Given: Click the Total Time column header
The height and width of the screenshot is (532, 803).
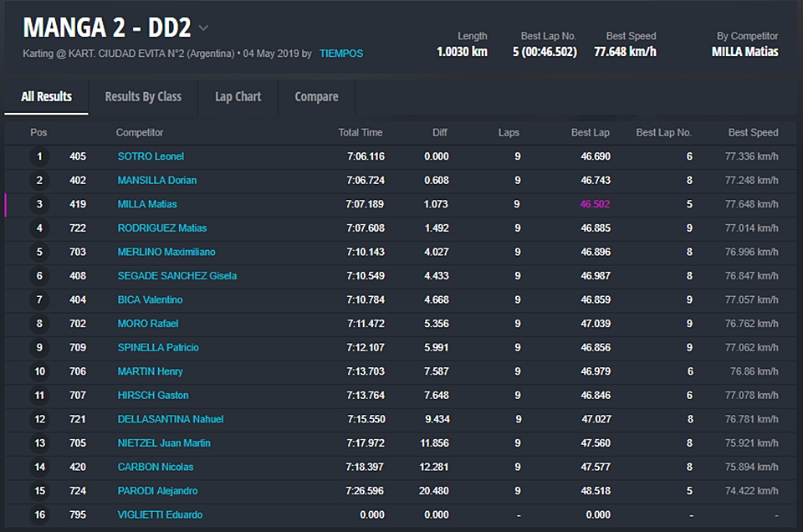Looking at the screenshot, I should (x=360, y=133).
